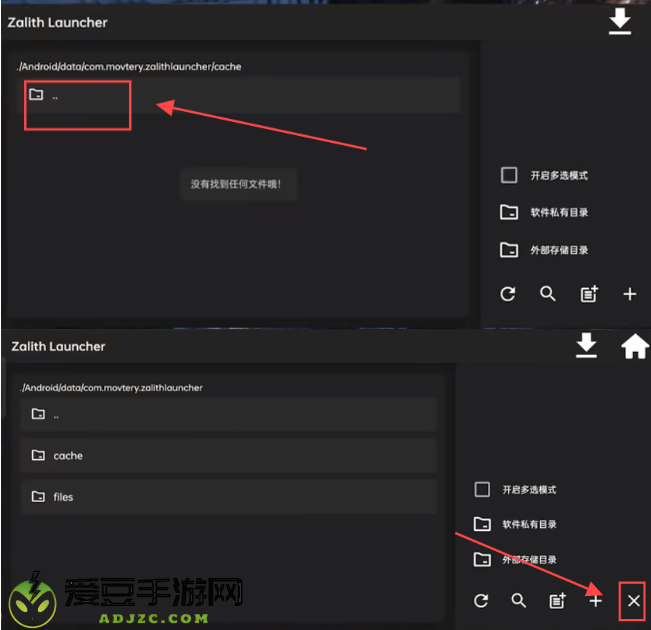Go home via house icon in lower header
The height and width of the screenshot is (630, 651).
tap(635, 346)
